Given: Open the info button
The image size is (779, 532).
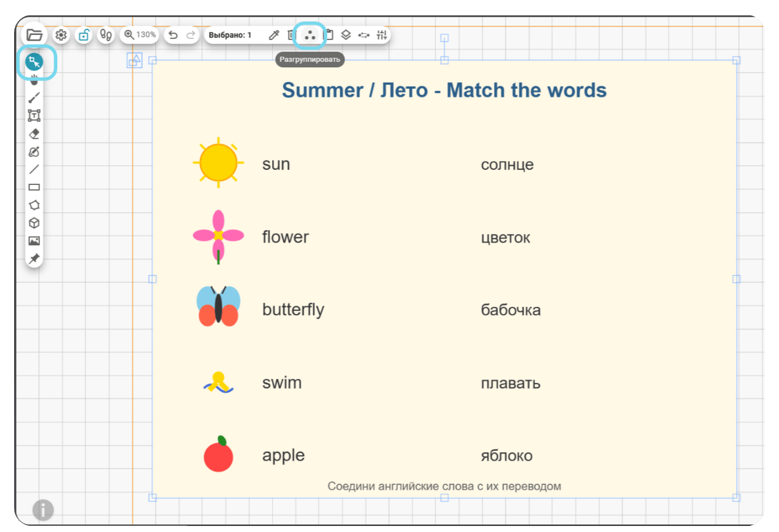Looking at the screenshot, I should pos(43,510).
